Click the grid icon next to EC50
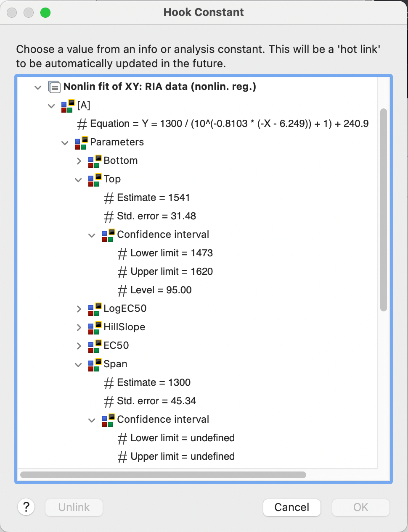Viewport: 408px width, 532px height. tap(94, 345)
